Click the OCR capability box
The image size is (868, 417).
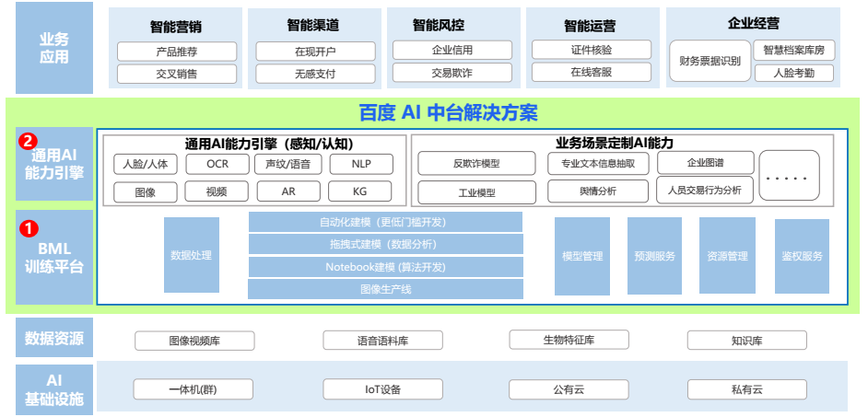click(217, 165)
